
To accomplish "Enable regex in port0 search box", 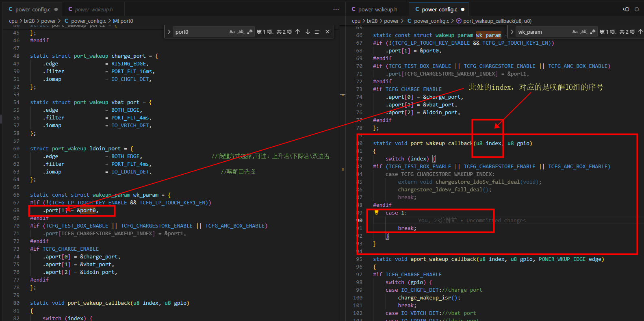I will click(x=249, y=32).
